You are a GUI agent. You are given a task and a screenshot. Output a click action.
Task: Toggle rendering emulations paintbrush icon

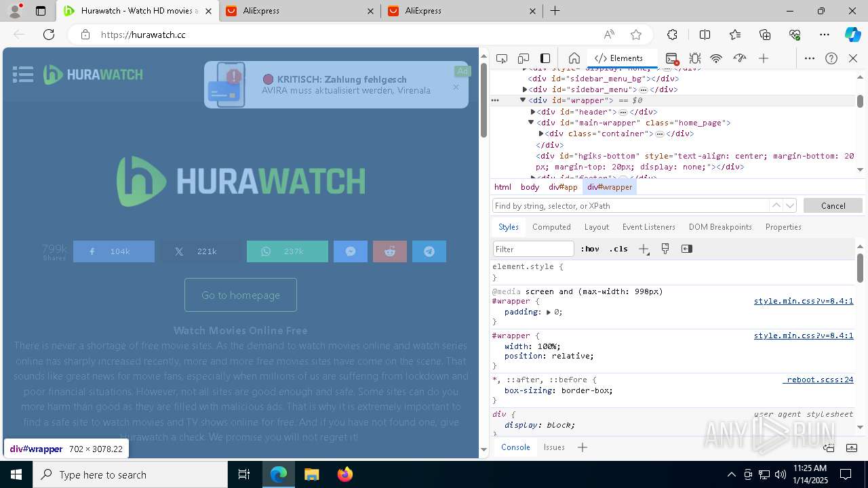coord(665,249)
